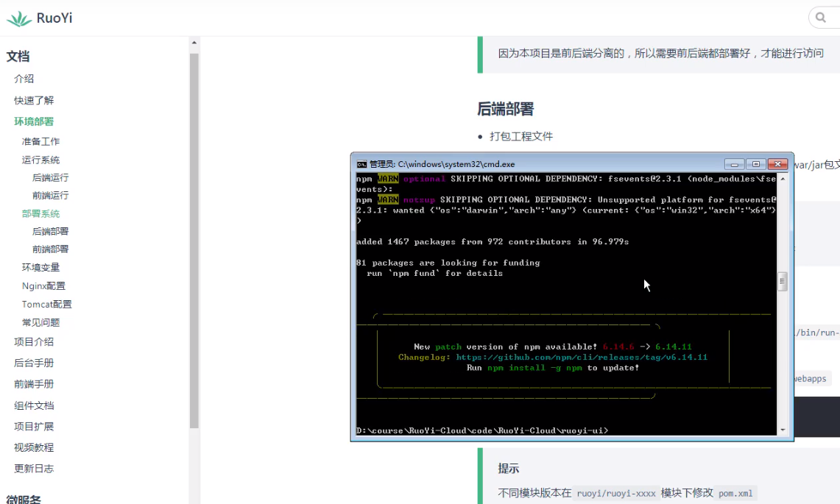The image size is (840, 504).
Task: Open 项目介绍 in sidebar
Action: [34, 341]
